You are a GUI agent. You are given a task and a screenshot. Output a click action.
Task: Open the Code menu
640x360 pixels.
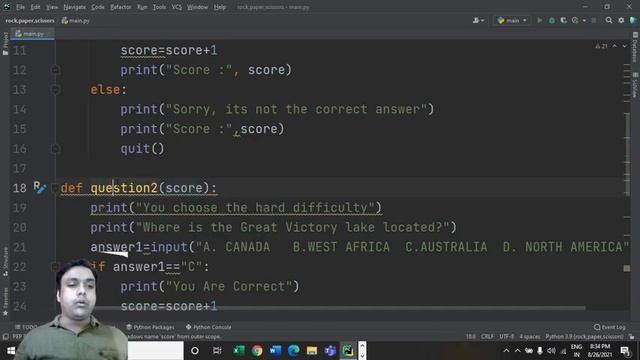[x=98, y=7]
